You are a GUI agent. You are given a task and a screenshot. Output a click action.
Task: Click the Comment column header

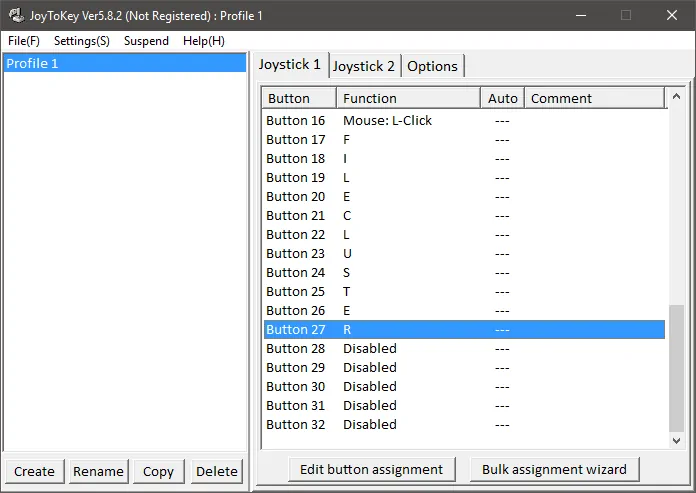pyautogui.click(x=595, y=98)
